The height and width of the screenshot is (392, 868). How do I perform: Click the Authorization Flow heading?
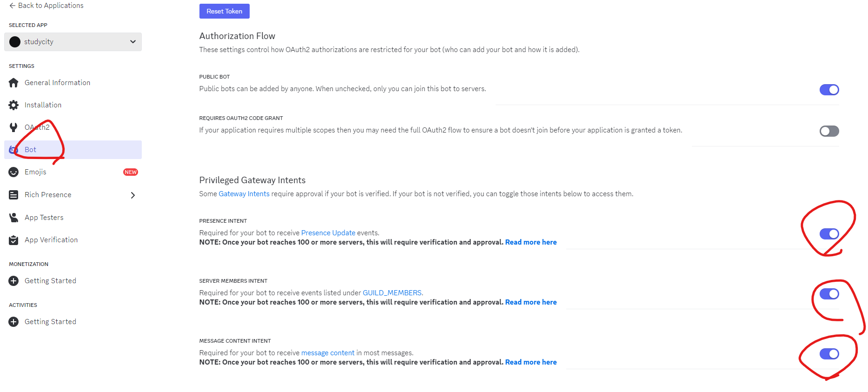(x=237, y=36)
